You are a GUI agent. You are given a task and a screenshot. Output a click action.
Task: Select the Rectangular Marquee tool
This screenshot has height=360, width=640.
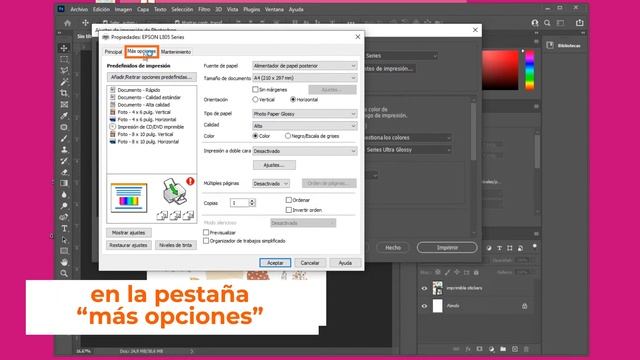[64, 60]
